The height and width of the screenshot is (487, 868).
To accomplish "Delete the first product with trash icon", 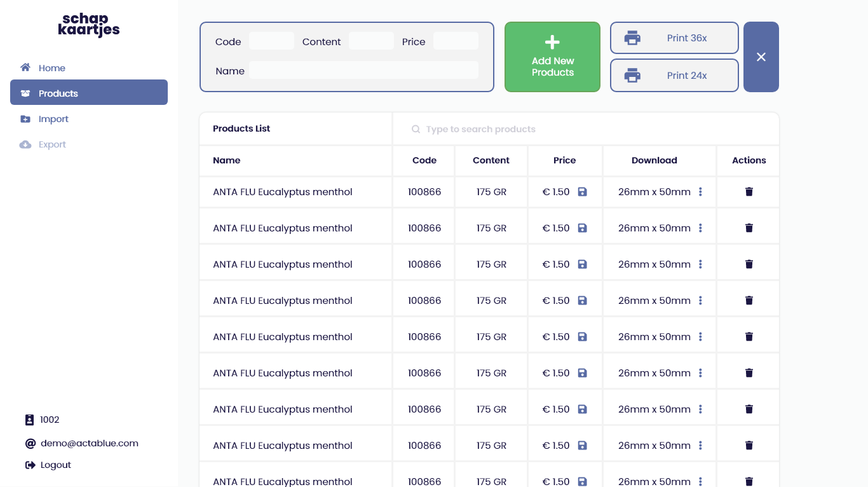I will point(749,191).
